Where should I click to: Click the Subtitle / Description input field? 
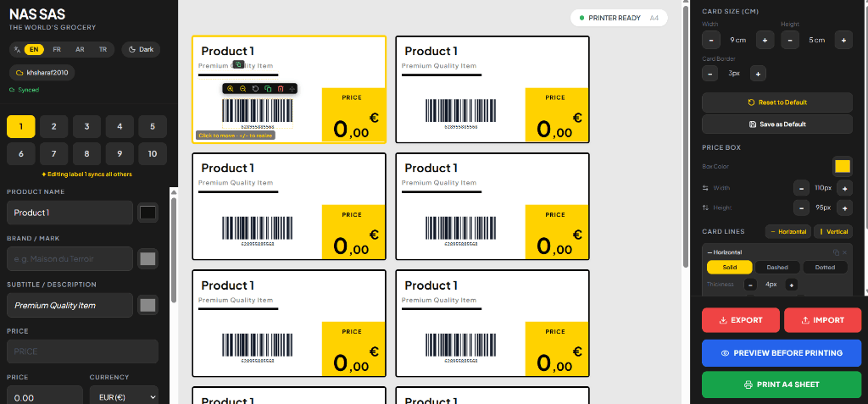(x=70, y=305)
